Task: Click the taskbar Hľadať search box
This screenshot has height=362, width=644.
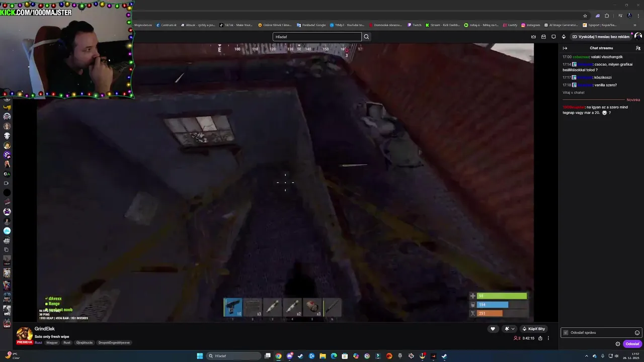Action: (234, 356)
